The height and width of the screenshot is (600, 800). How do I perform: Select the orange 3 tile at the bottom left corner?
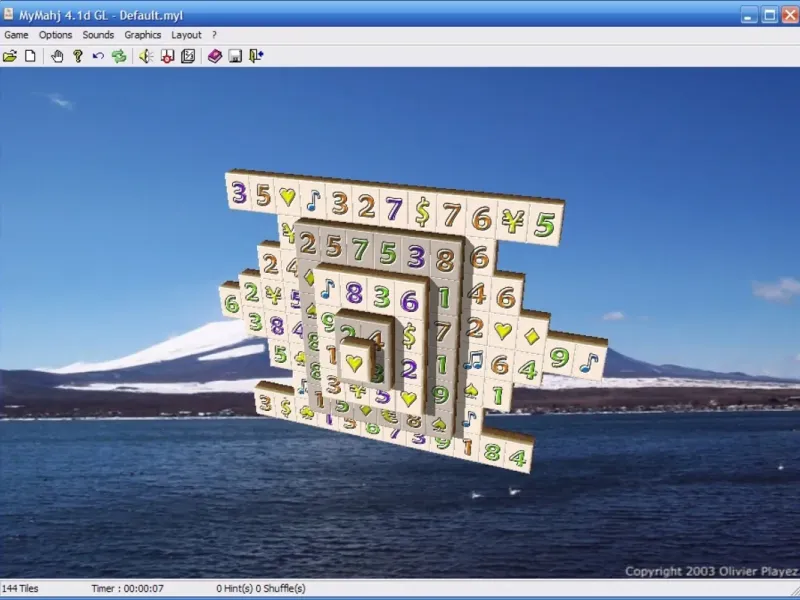coord(265,403)
